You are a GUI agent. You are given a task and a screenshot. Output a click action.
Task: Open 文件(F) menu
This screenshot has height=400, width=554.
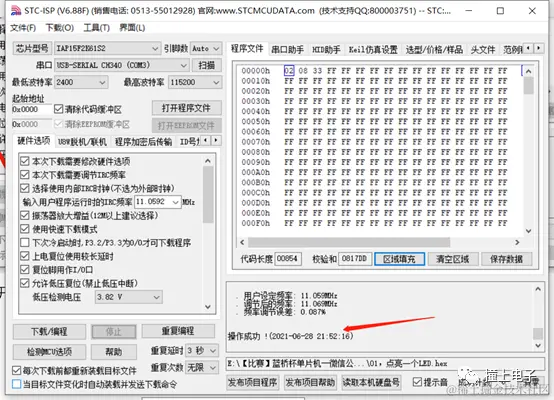23,28
